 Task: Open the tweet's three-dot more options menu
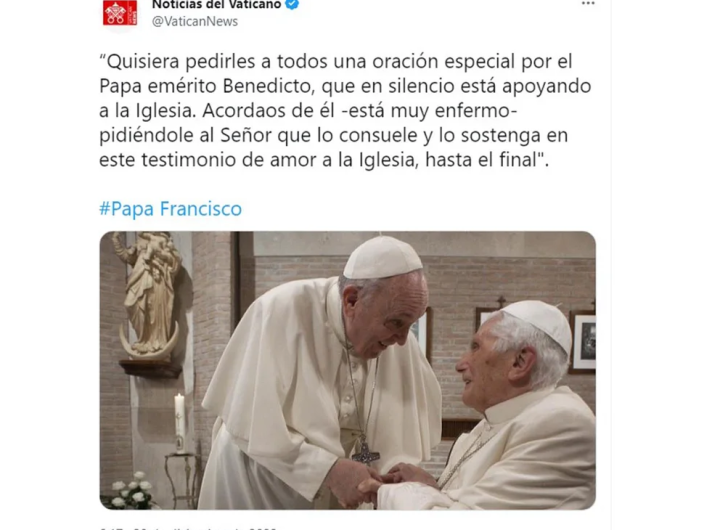pyautogui.click(x=588, y=4)
